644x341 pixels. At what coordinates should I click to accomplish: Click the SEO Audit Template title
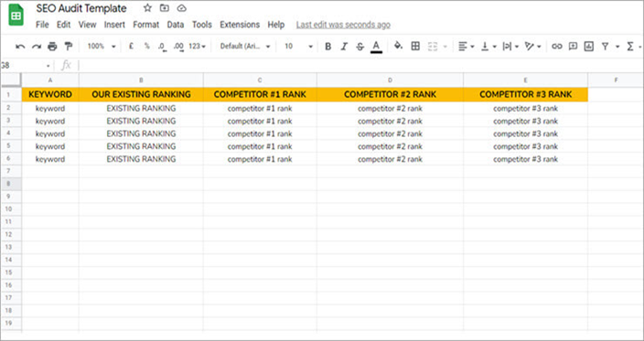81,8
